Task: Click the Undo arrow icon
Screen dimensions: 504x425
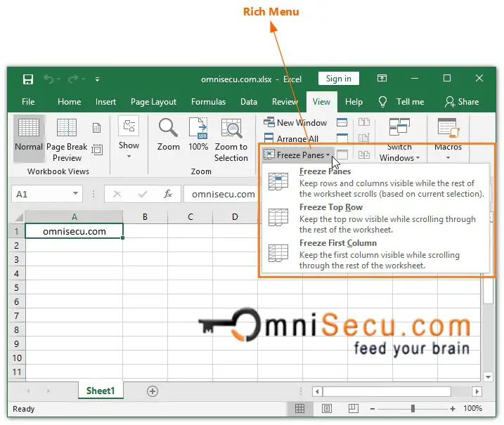Action: point(49,79)
